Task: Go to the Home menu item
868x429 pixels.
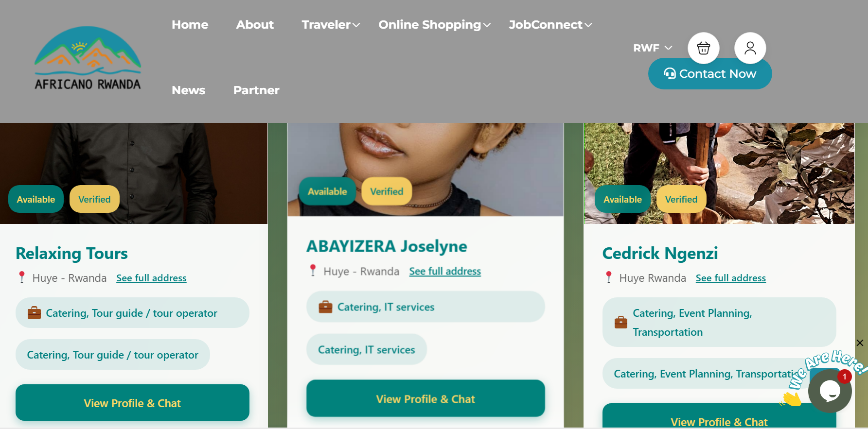Action: [x=190, y=25]
